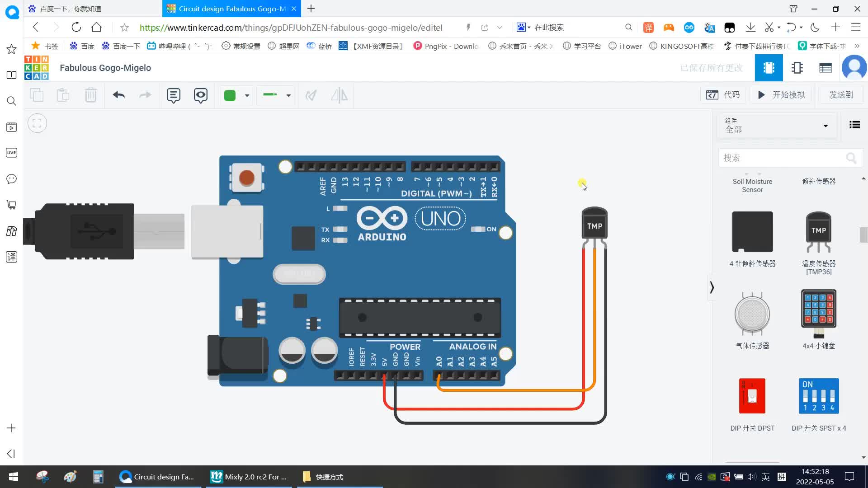This screenshot has width=868, height=488.
Task: Collapse the browser sidebar
Action: (x=11, y=454)
